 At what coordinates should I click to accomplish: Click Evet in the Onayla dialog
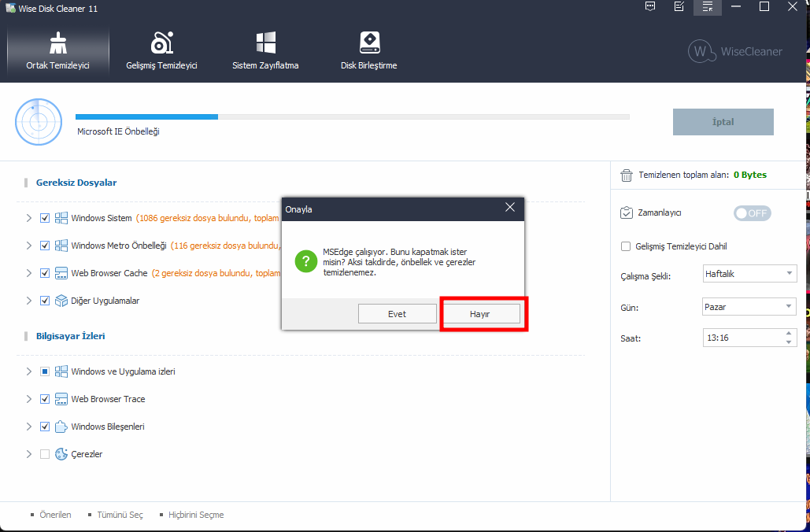click(398, 314)
